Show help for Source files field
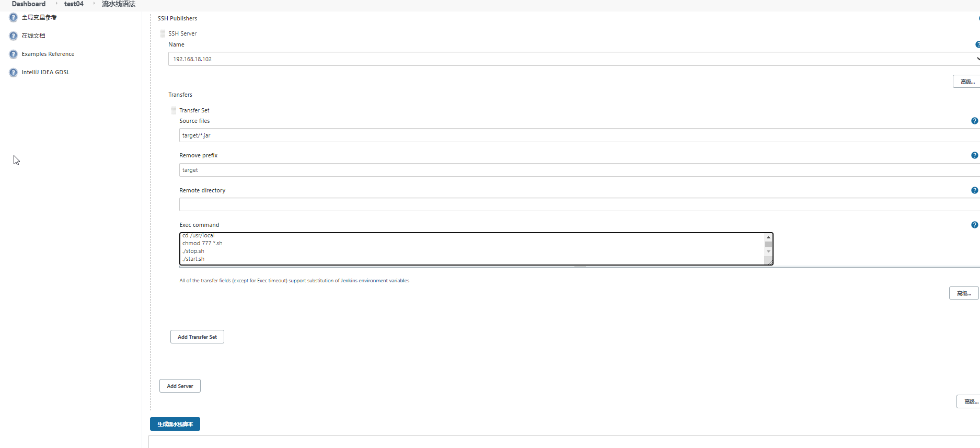 (974, 121)
